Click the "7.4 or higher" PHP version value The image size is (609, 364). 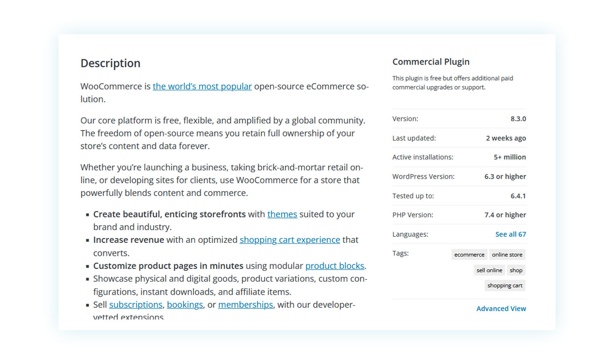[x=505, y=215]
